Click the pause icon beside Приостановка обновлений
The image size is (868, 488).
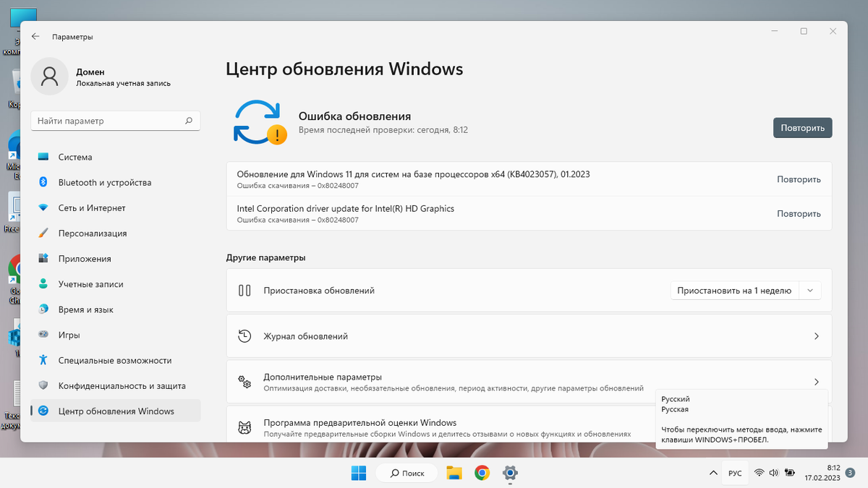[244, 291]
